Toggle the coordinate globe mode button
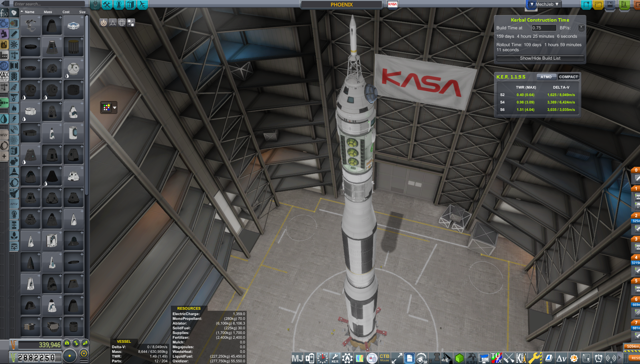This screenshot has height=364, width=640. coord(122,23)
